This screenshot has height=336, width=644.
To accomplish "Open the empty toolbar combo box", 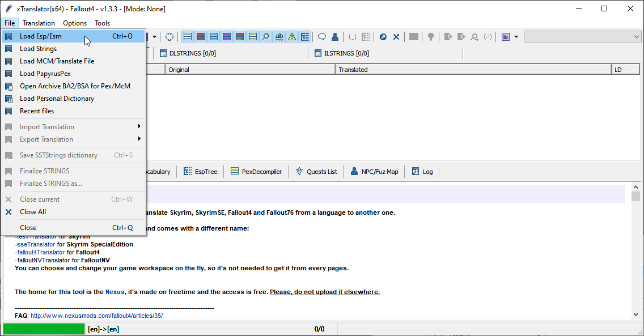I will click(582, 37).
